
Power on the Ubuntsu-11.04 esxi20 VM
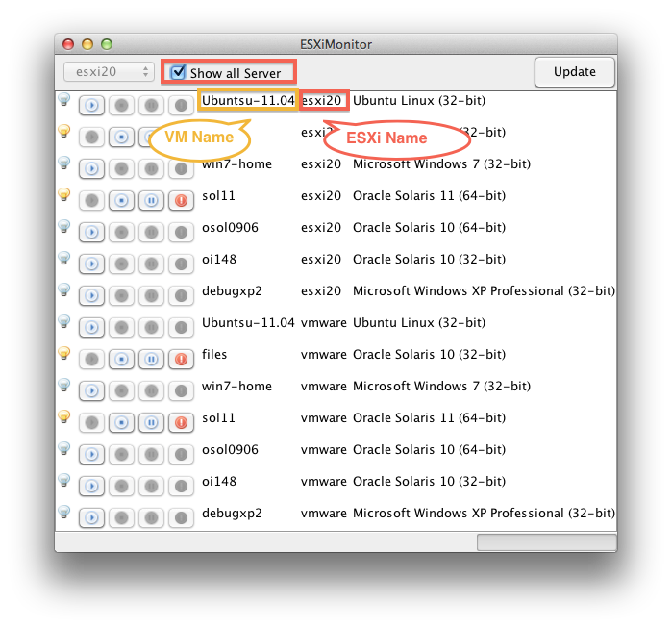[91, 105]
